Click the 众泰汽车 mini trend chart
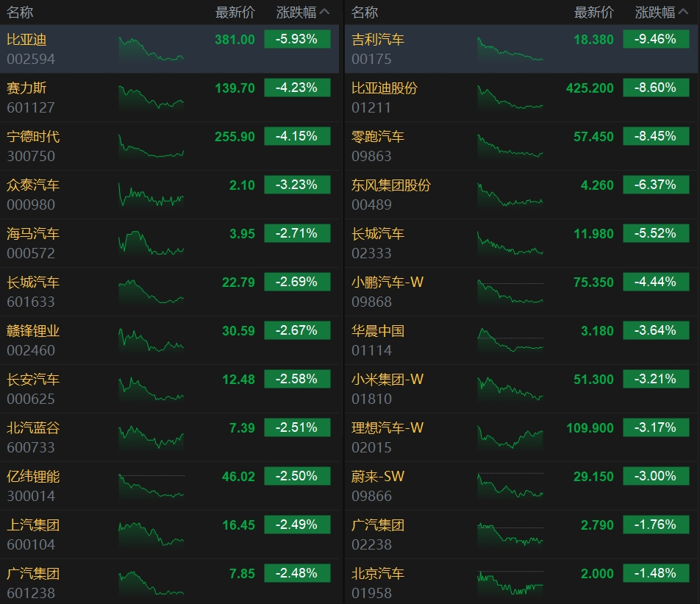Viewport: 700px width, 604px height. pos(151,195)
